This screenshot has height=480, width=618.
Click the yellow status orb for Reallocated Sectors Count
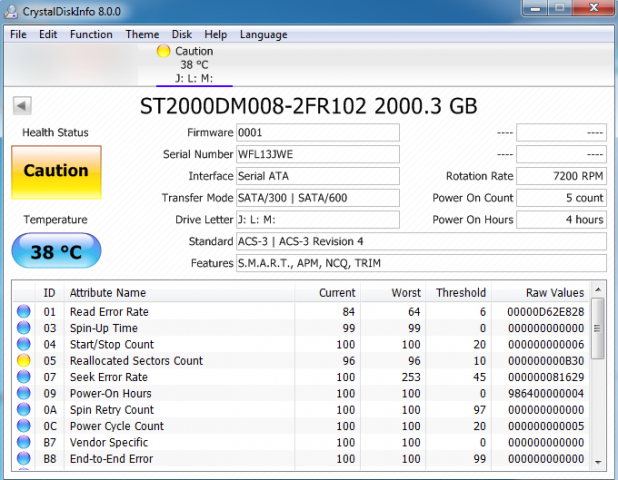(24, 361)
